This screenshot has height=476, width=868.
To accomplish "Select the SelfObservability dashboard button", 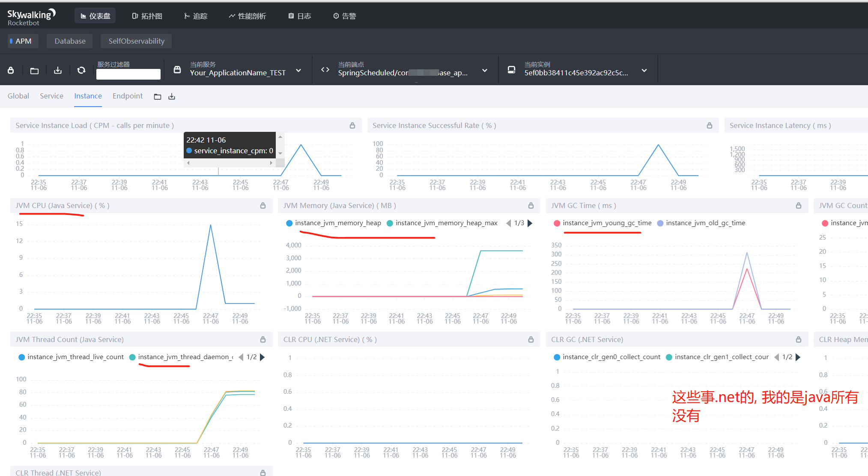I will [x=136, y=41].
